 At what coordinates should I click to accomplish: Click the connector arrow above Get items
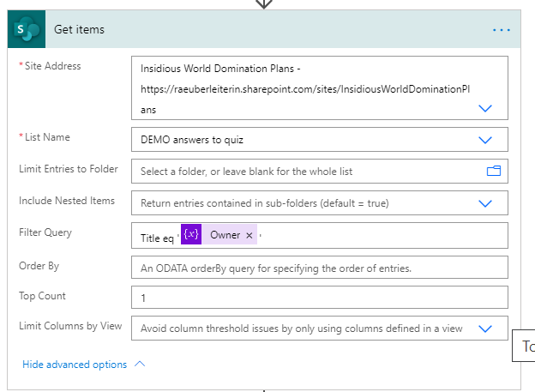tap(265, 3)
